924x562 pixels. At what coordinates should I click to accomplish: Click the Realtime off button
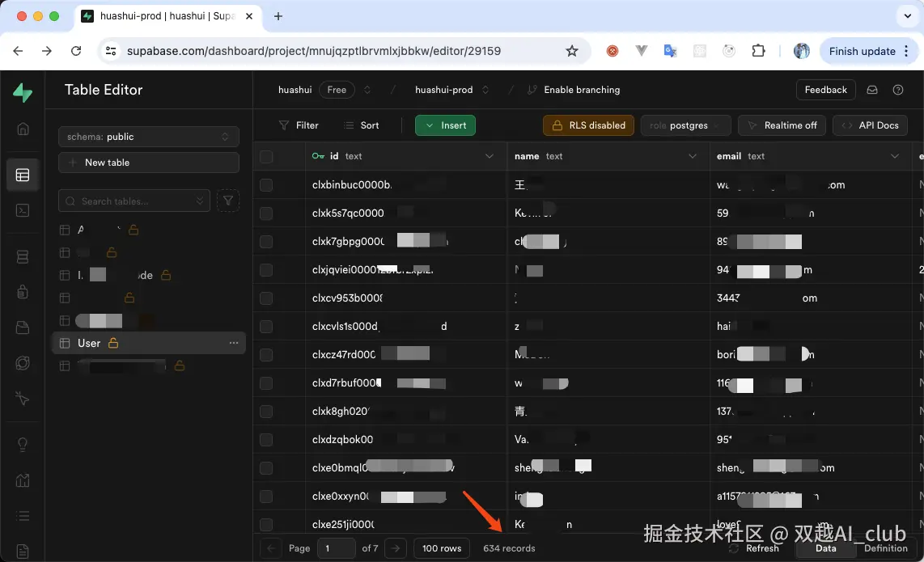(782, 125)
